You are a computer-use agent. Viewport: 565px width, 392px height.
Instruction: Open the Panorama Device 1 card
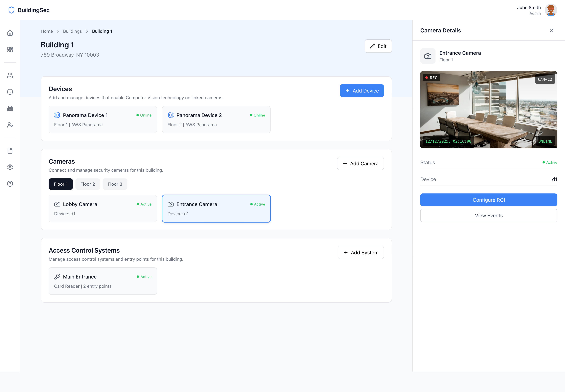pos(103,120)
